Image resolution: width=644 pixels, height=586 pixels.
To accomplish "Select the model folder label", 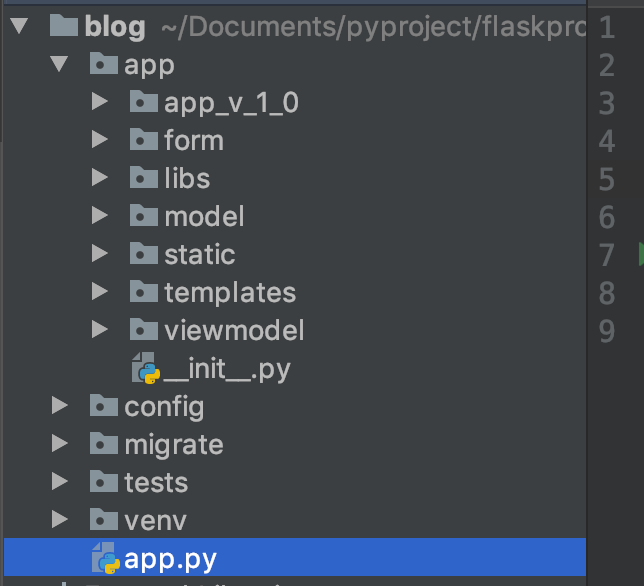I will [x=204, y=216].
